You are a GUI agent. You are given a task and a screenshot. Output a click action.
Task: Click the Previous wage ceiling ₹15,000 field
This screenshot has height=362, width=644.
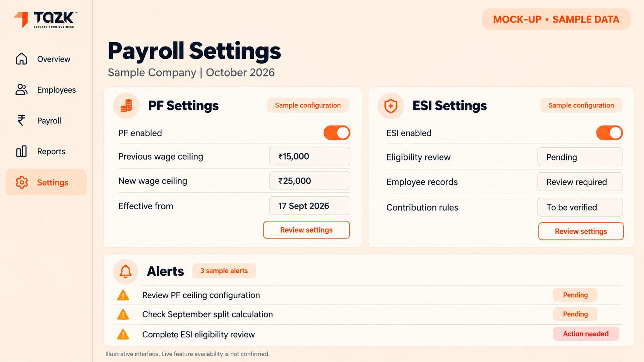(310, 156)
